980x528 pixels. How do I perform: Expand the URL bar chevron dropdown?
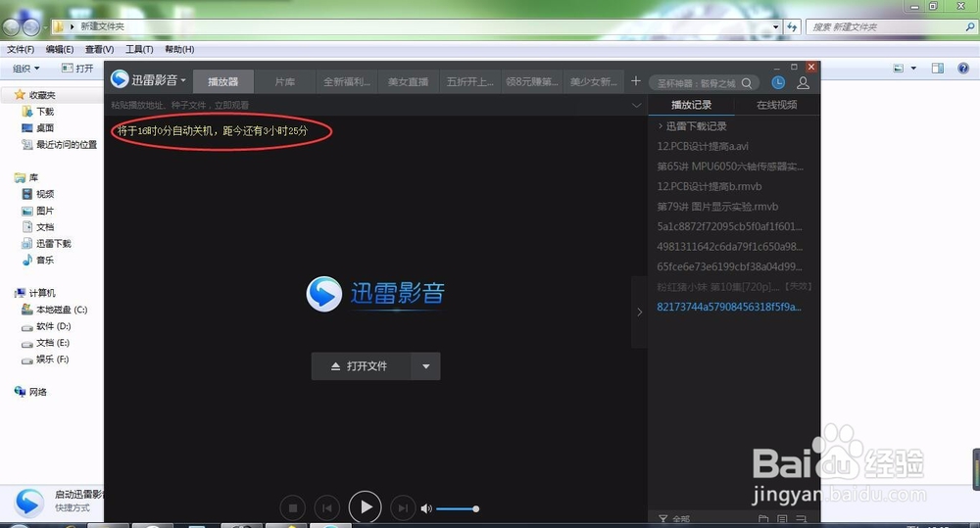pyautogui.click(x=636, y=105)
